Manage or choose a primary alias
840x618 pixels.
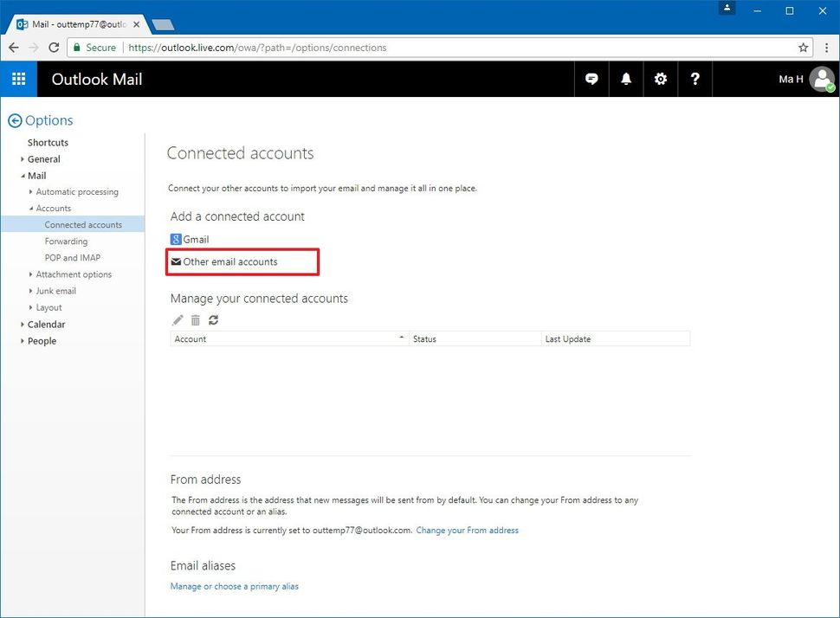(x=235, y=586)
